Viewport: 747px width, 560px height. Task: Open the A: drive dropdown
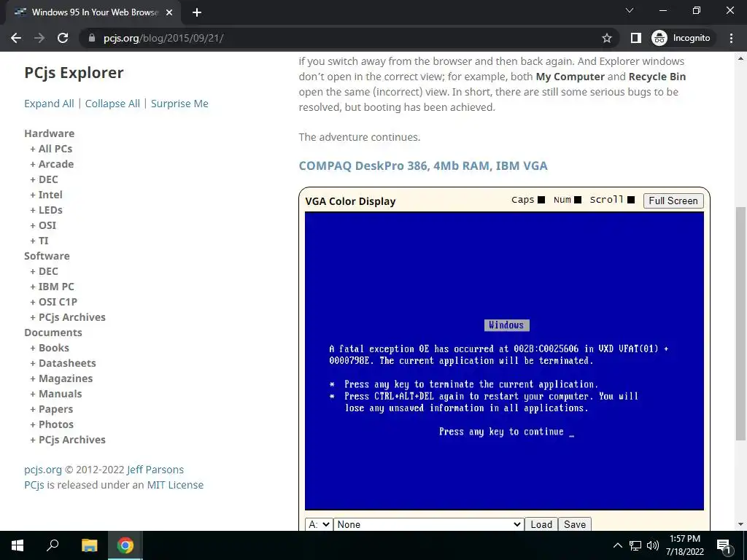319,524
